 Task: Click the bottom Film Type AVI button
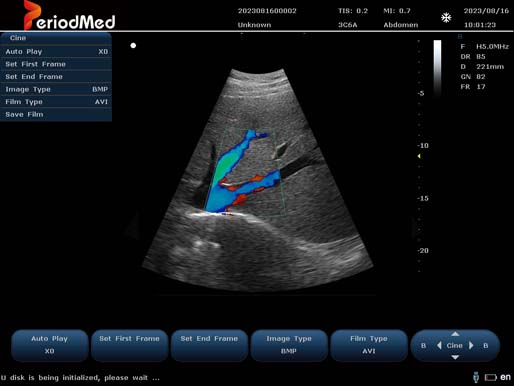pyautogui.click(x=369, y=345)
